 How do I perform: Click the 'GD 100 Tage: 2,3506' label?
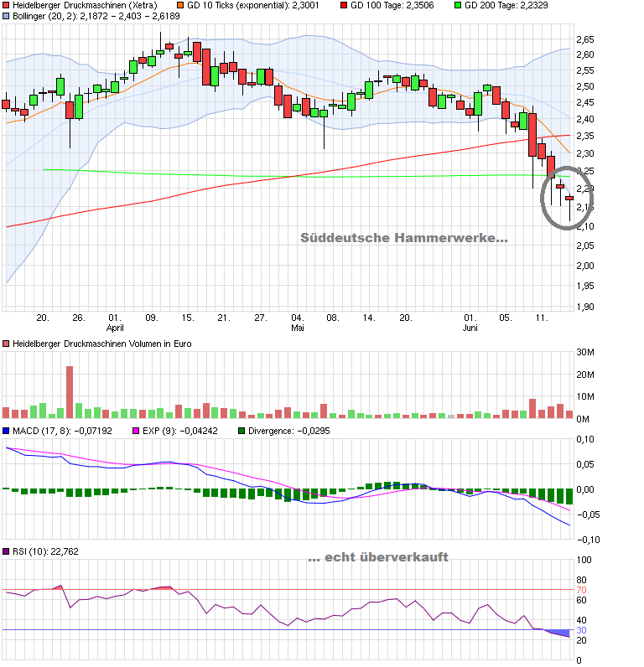(392, 6)
